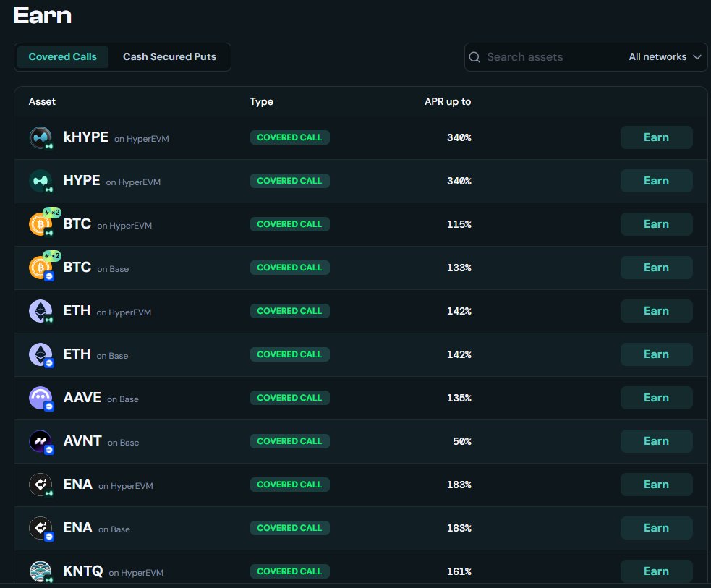Click Earn button for ETH on Base

pos(656,354)
